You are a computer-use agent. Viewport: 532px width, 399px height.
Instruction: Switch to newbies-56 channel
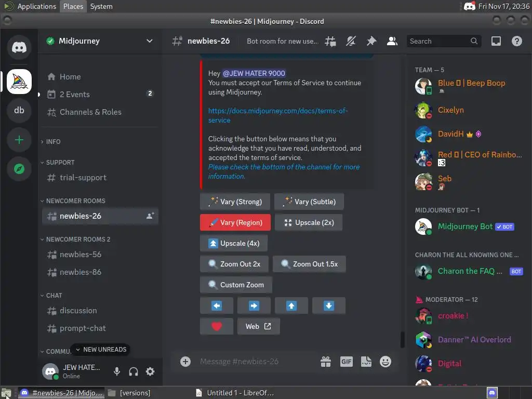[x=100, y=255]
